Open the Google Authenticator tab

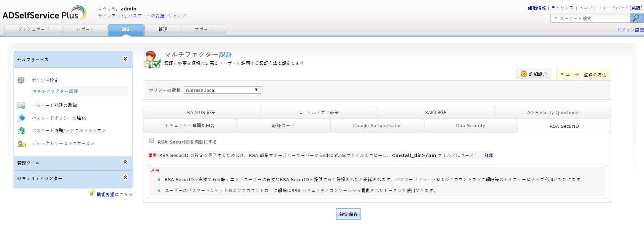pos(377,126)
